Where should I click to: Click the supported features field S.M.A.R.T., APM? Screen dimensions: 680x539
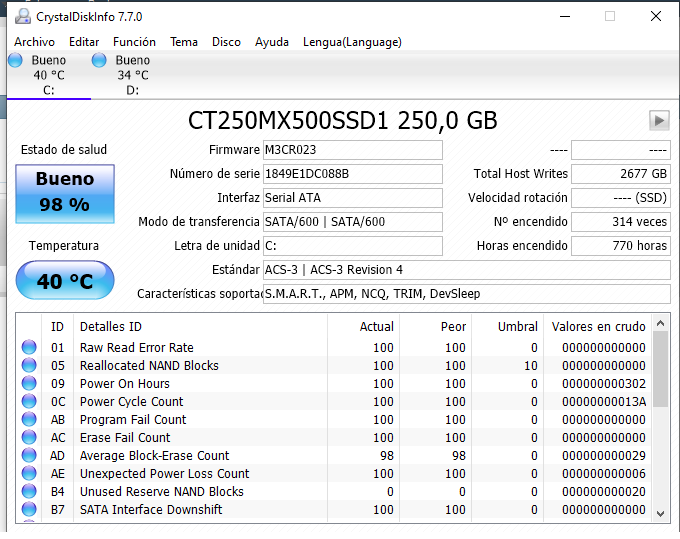pos(467,294)
